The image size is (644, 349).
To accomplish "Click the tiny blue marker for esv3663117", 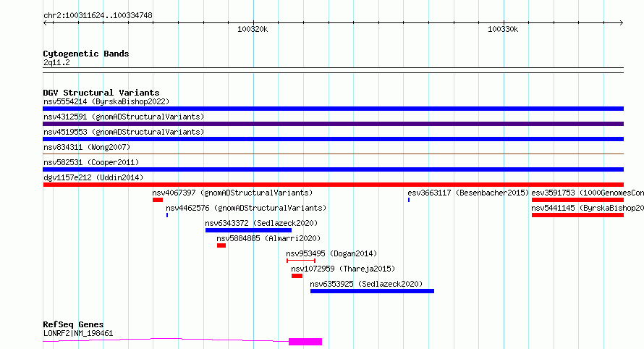I will 409,200.
